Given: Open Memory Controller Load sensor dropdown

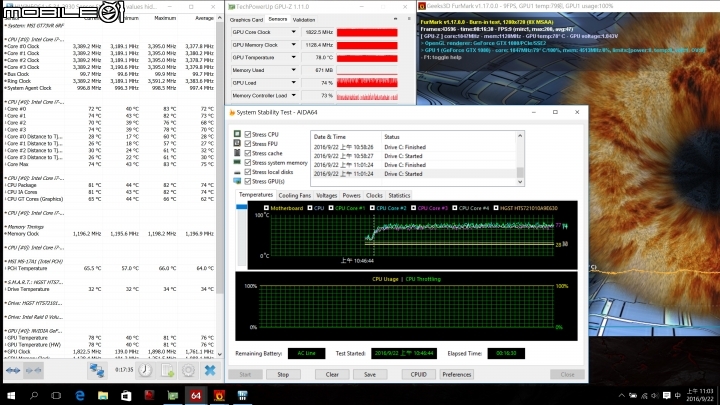Looking at the screenshot, I should (293, 96).
